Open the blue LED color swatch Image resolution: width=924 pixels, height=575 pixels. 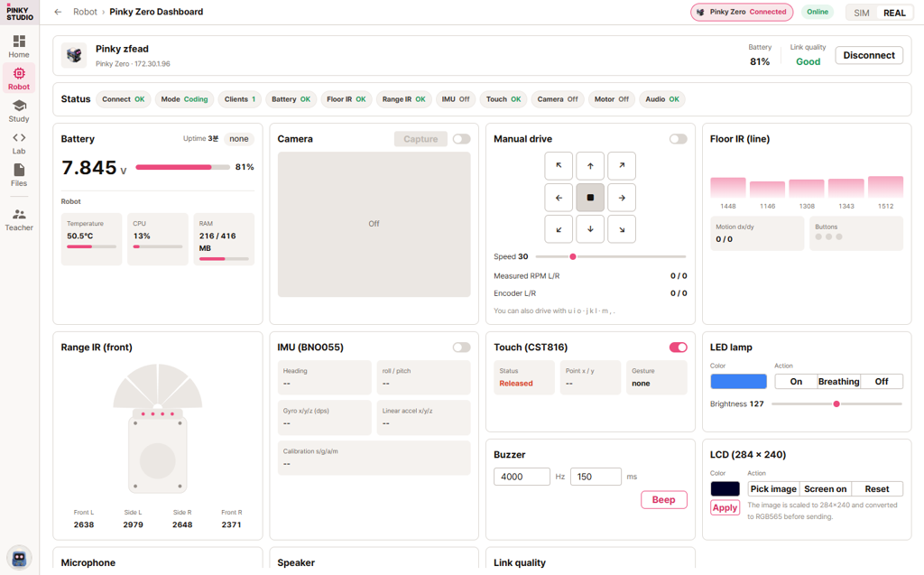(738, 382)
